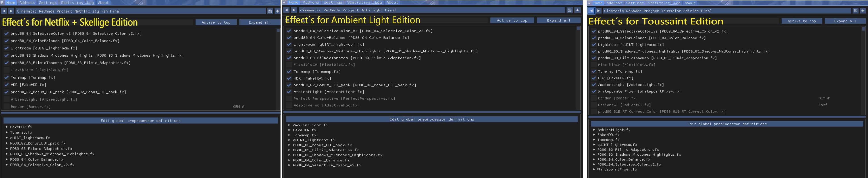Disable WhitepointerFixer effect in Toussaint panel
Image resolution: width=868 pixels, height=178 pixels.
594,92
